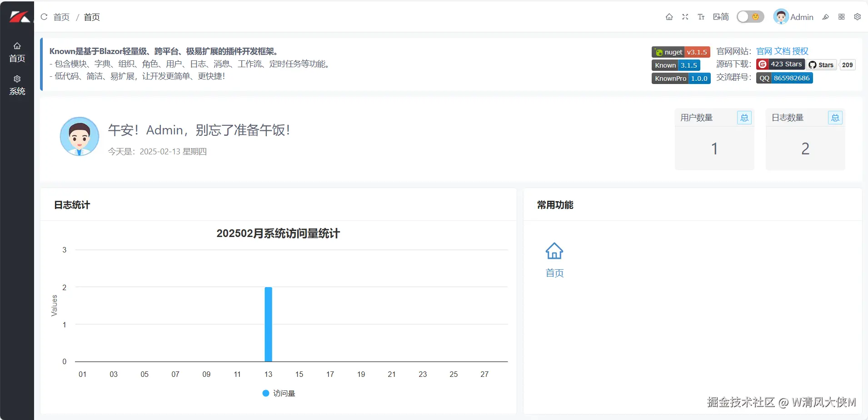The image size is (868, 420).
Task: Select 首页 in the left sidebar
Action: (17, 52)
